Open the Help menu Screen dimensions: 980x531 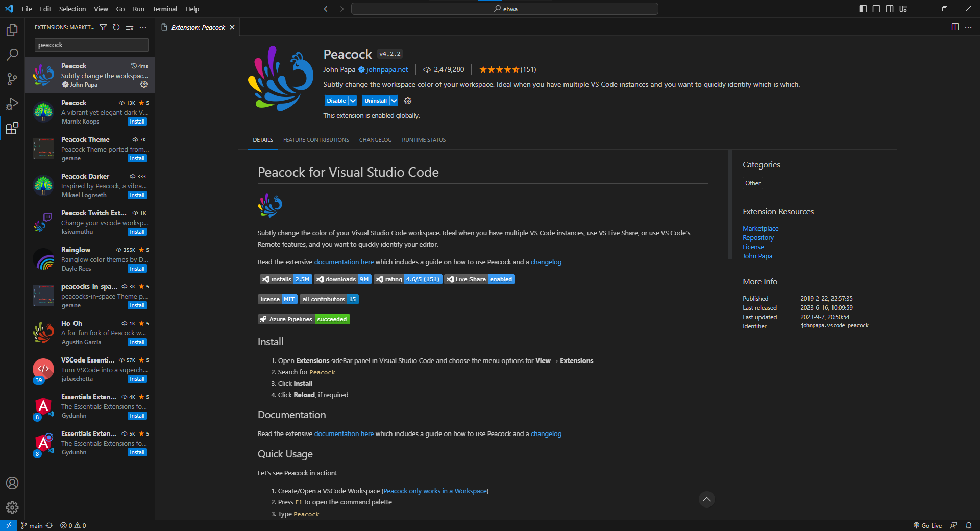pos(192,9)
